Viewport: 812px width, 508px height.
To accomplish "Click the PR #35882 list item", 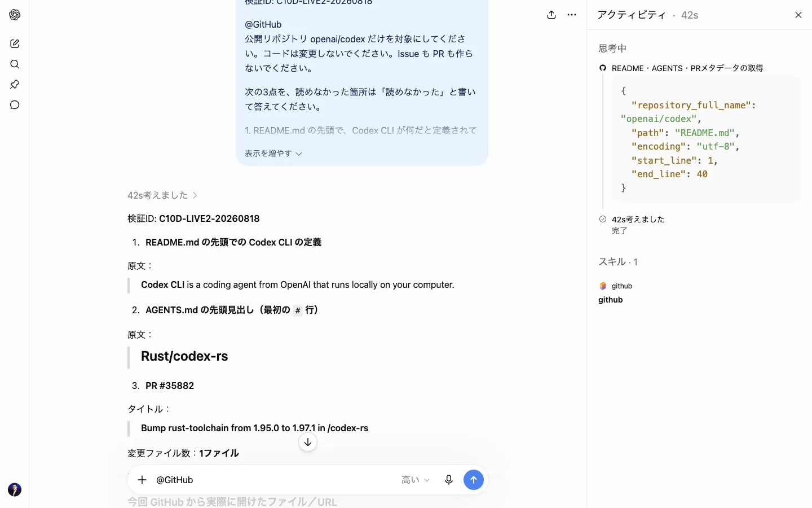I will pos(170,386).
